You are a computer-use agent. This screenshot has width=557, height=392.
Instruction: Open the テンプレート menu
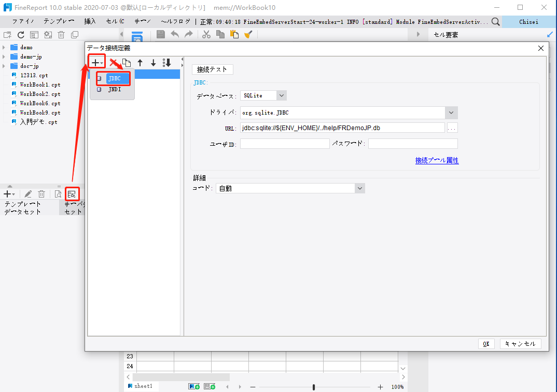59,22
